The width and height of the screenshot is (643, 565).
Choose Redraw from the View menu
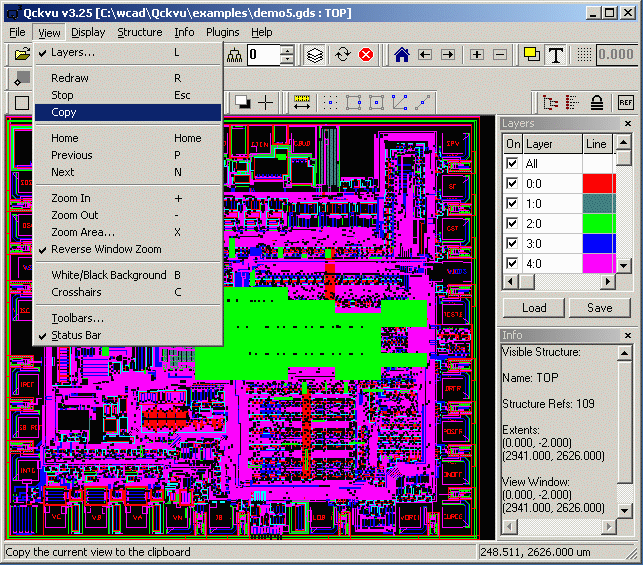128,78
